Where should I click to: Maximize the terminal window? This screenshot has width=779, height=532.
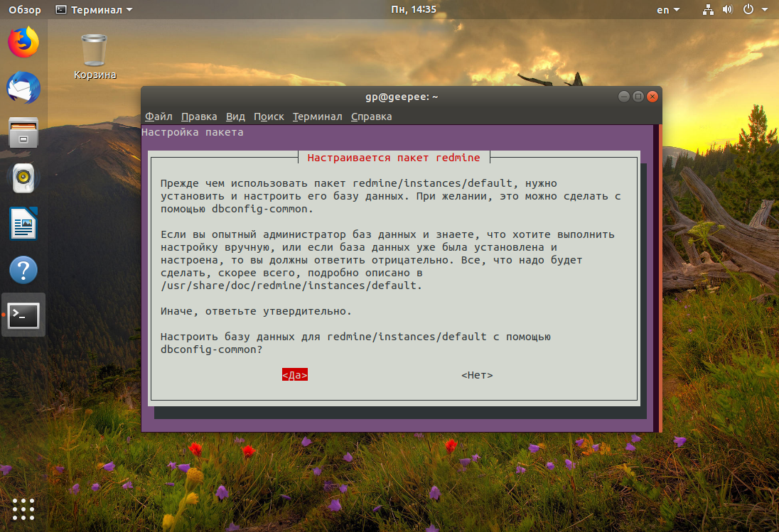coord(638,97)
